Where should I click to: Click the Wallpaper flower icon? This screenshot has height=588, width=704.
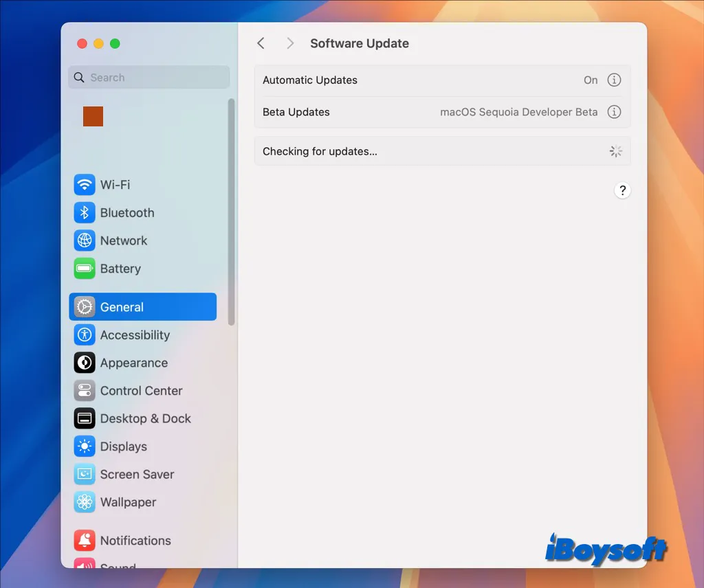tap(85, 502)
